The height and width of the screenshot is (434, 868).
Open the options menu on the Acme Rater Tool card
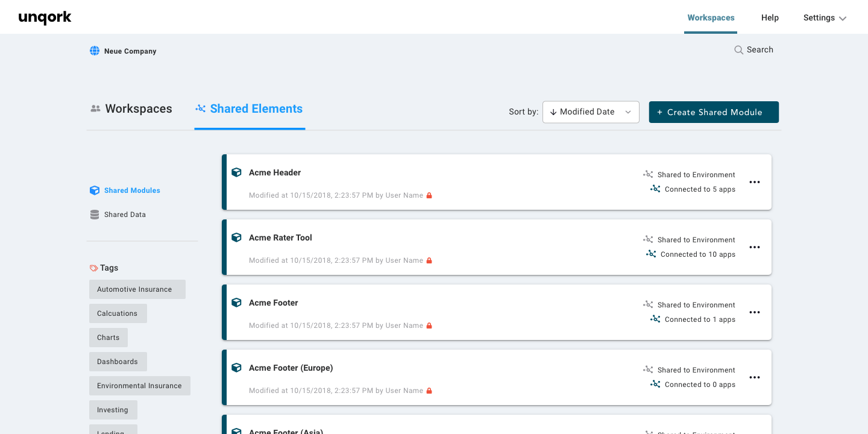pyautogui.click(x=755, y=247)
